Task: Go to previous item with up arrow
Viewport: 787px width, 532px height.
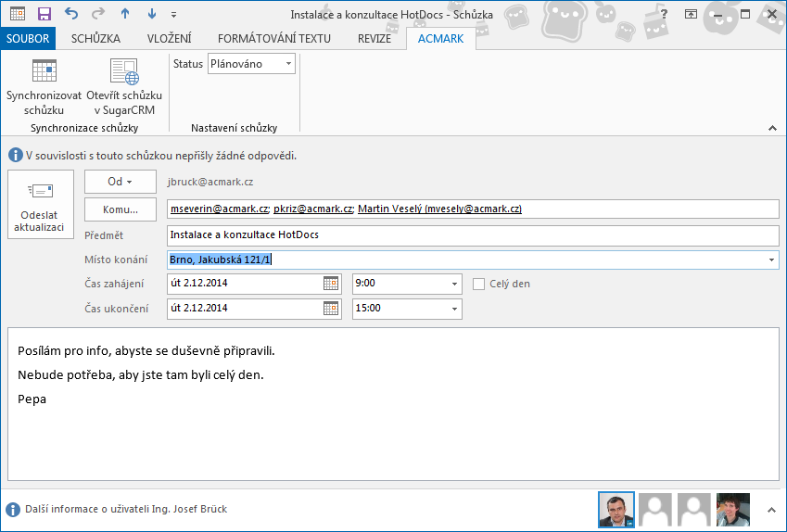Action: pos(125,14)
